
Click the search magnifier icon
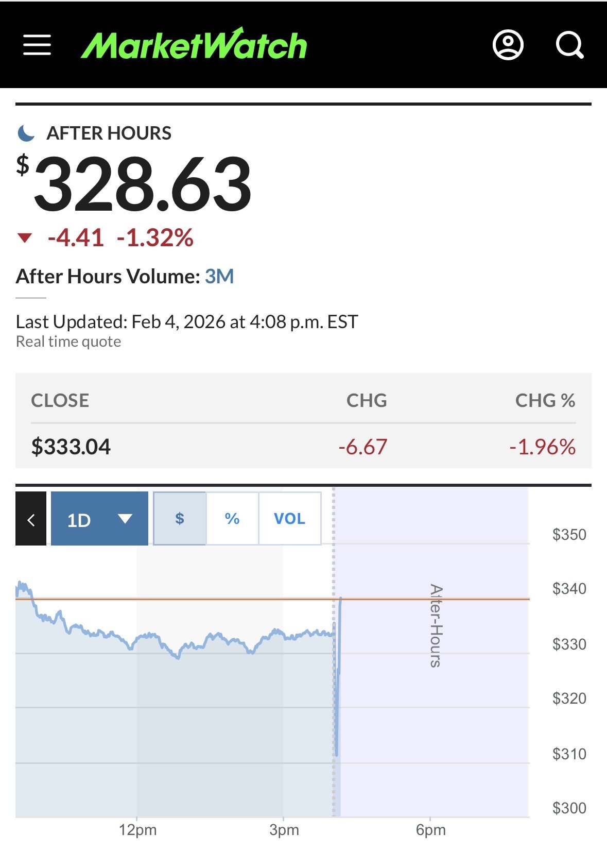pos(569,45)
